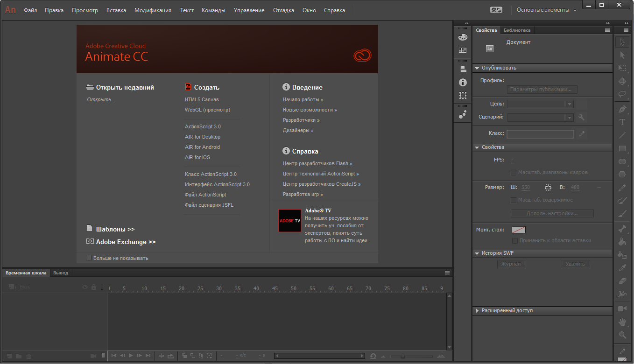This screenshot has width=634, height=364.
Task: Open the Align panel icon
Action: (x=463, y=69)
